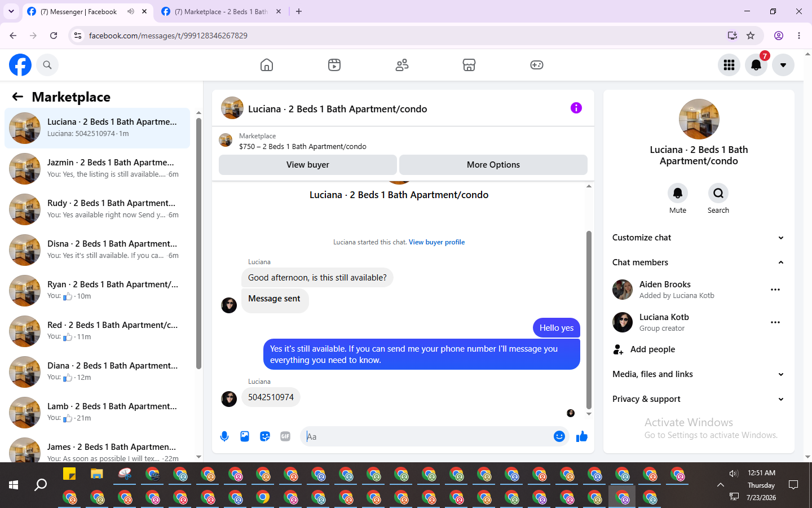Open the James 2 Beds conversation
This screenshot has width=812, height=508.
[x=97, y=448]
